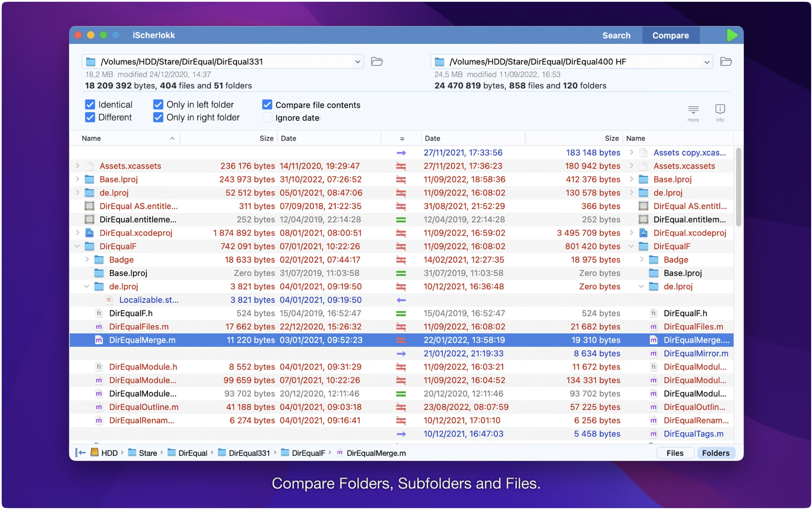This screenshot has height=509, width=812.
Task: Toggle the 'Only in left folder' checkbox
Action: (x=158, y=105)
